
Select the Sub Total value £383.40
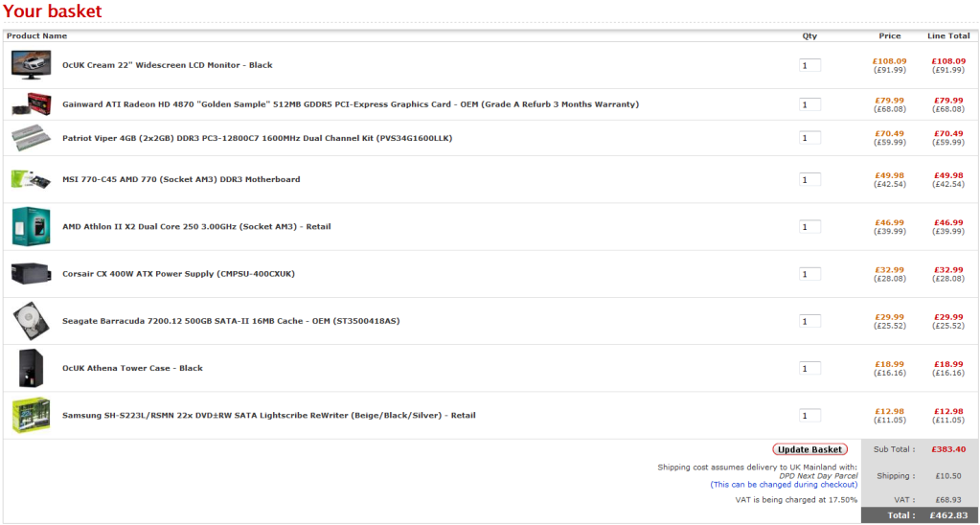tap(948, 449)
